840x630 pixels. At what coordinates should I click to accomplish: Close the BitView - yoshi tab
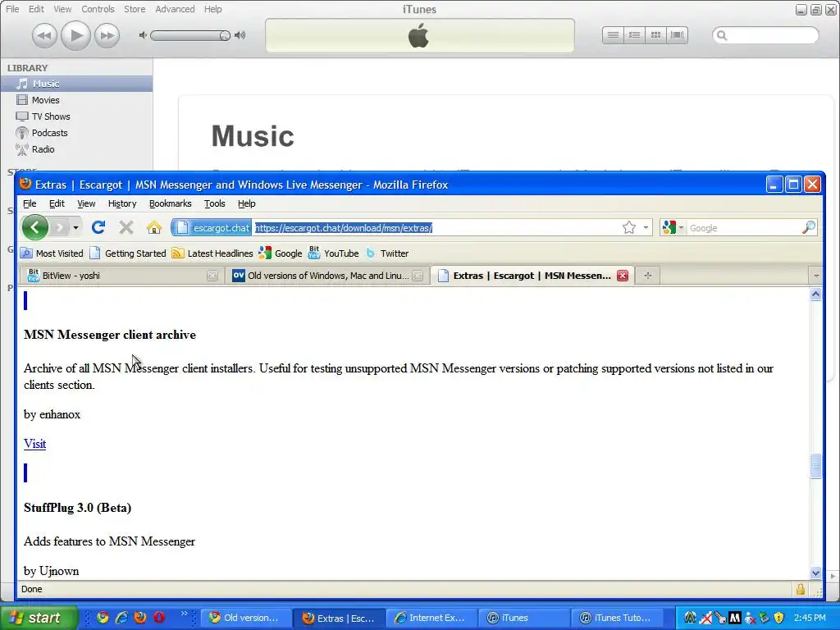point(212,276)
